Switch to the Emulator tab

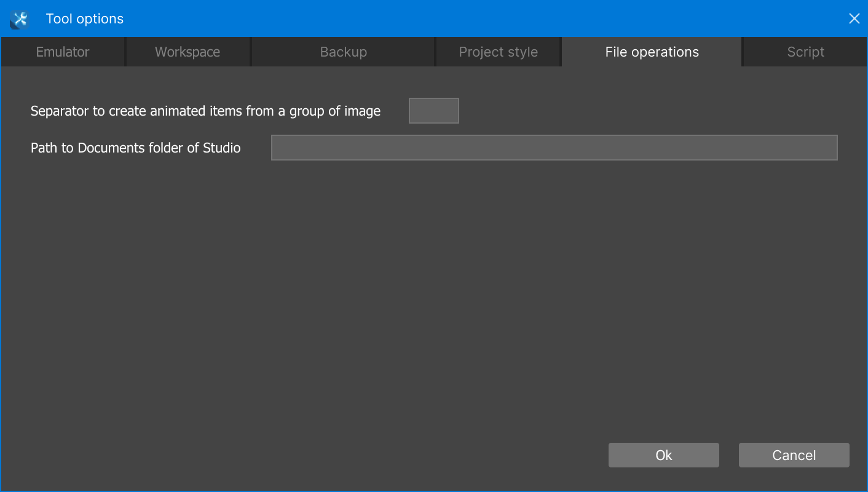pyautogui.click(x=63, y=52)
